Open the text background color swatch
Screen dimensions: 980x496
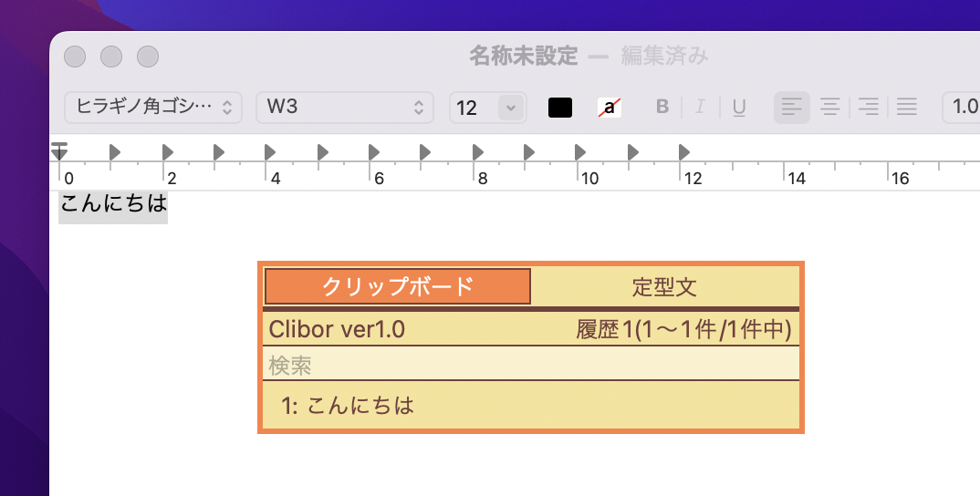[610, 108]
